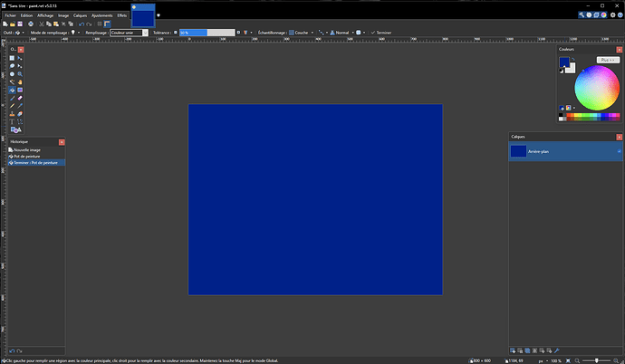Open the Fichier menu

[10, 15]
